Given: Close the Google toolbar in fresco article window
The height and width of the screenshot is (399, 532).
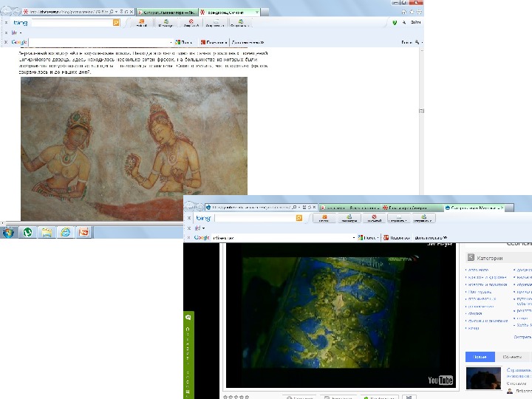Looking at the screenshot, I should [x=6, y=42].
